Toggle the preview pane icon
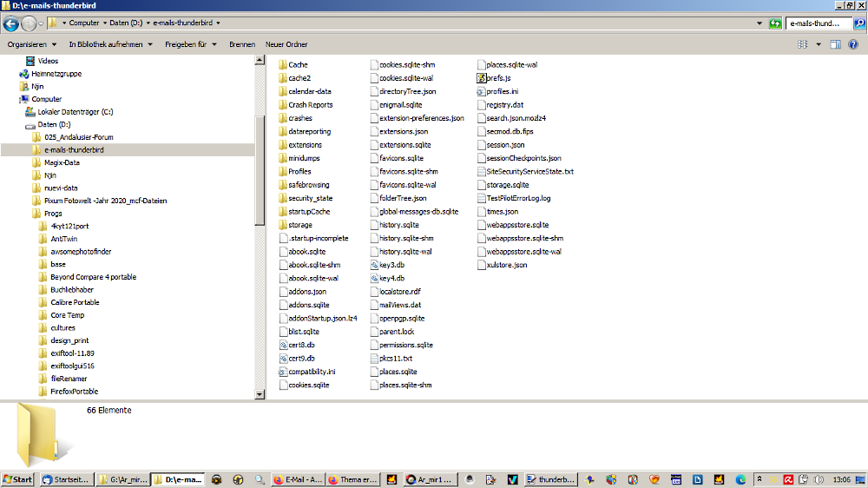Screen dimensions: 868x488 (835, 44)
